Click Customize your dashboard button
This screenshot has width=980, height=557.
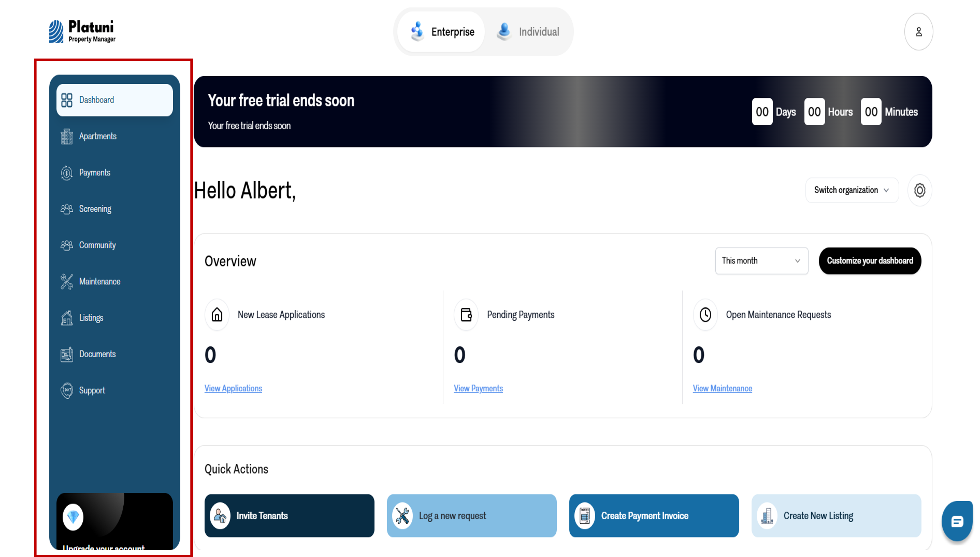(870, 261)
